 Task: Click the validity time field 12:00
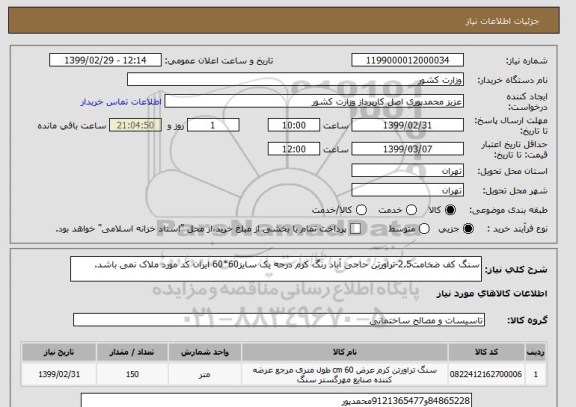point(294,149)
